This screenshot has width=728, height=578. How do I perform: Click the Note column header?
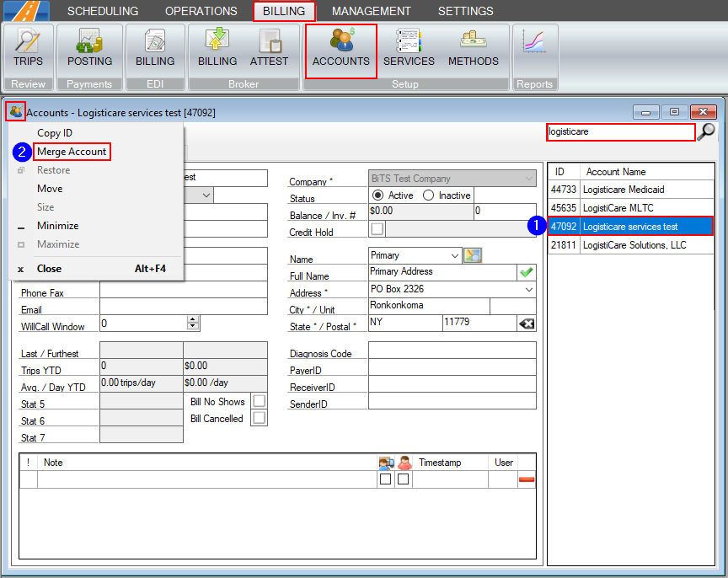(x=207, y=463)
